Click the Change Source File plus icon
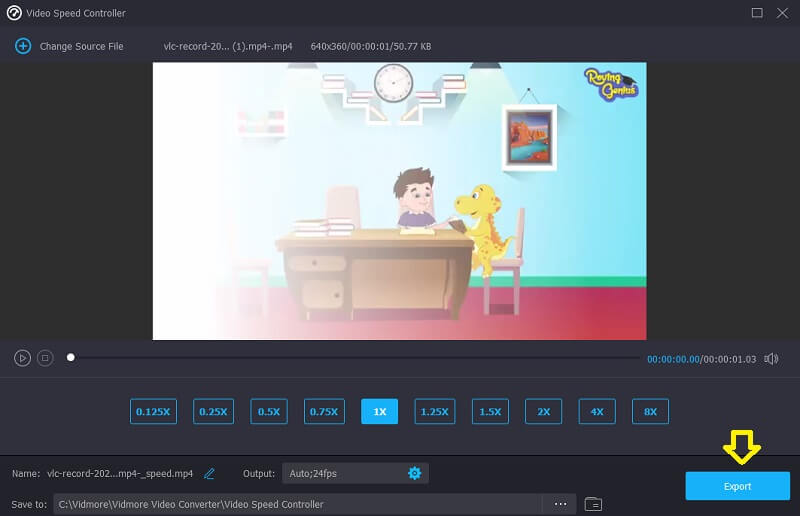Viewport: 800px width, 516px height. coord(23,46)
